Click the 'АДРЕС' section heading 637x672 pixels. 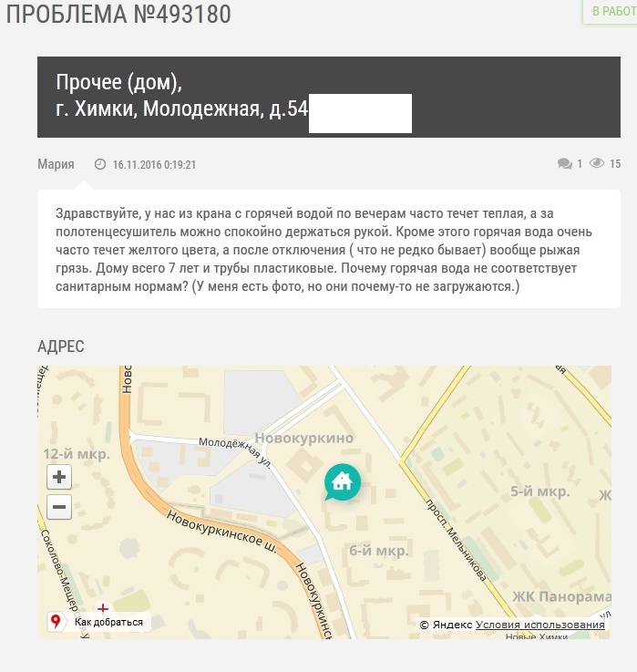[x=61, y=346]
